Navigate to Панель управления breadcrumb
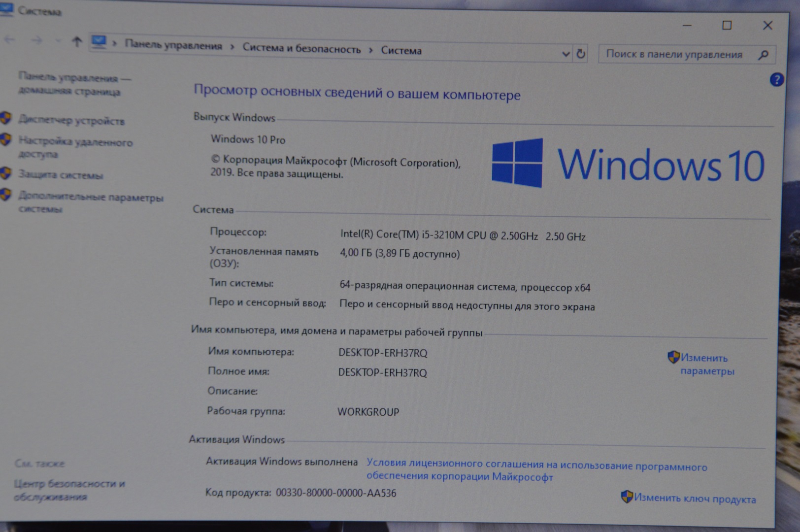The image size is (800, 532). pyautogui.click(x=173, y=45)
